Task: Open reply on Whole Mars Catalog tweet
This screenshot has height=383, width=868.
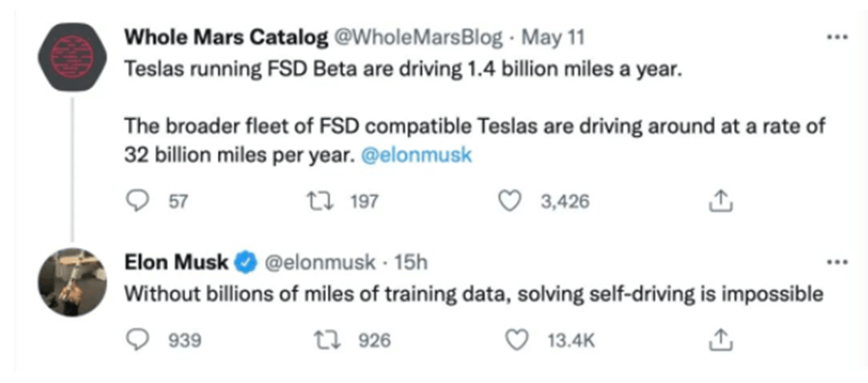Action: point(136,202)
